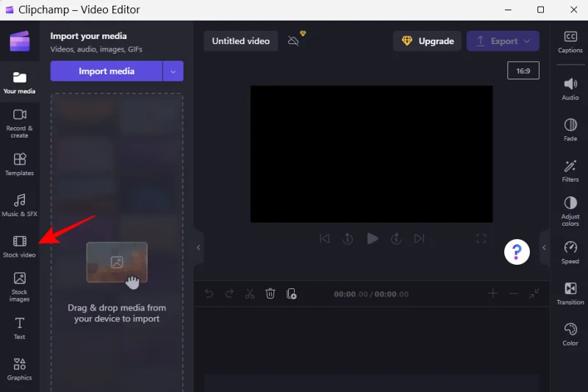Undo the last timeline action
Viewport: 588px width, 392px height.
209,293
